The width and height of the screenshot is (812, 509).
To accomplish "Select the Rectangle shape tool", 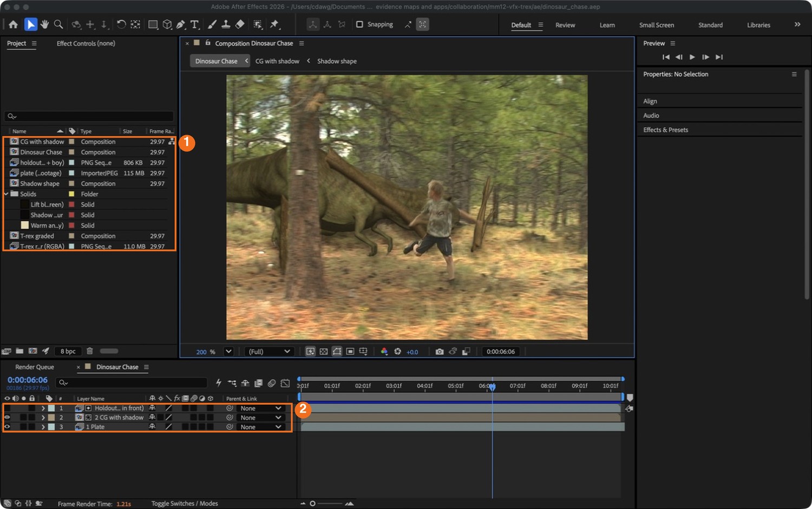I will point(153,24).
